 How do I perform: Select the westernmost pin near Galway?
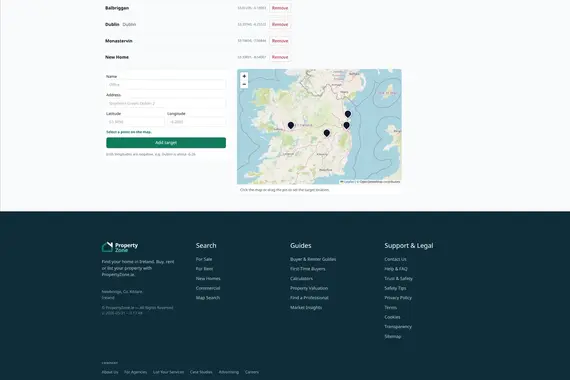291,125
